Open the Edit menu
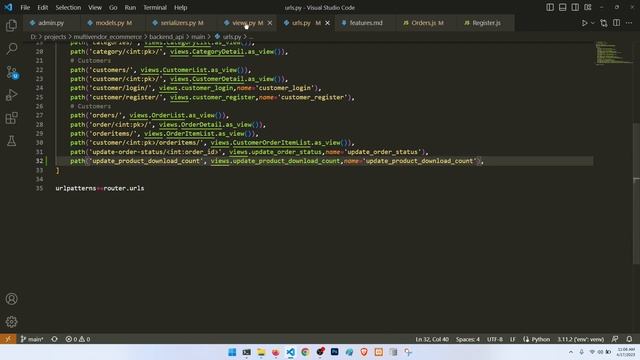 coord(42,7)
